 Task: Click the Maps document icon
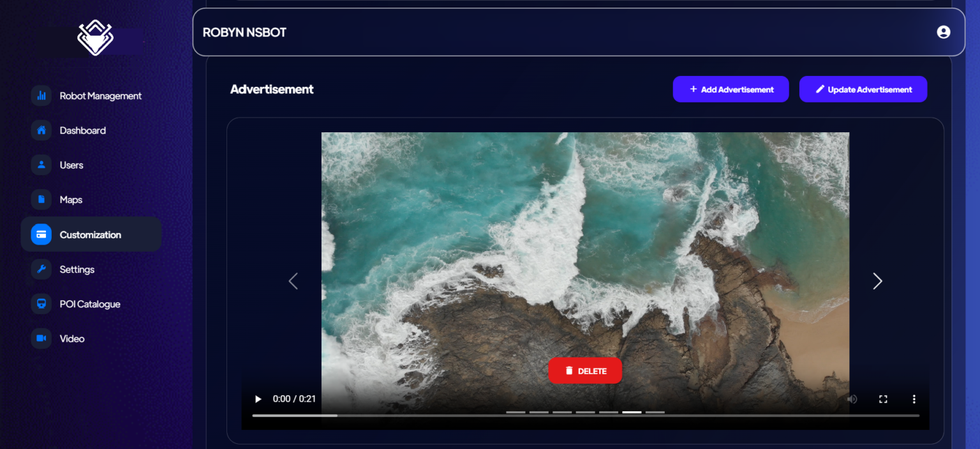pos(41,200)
